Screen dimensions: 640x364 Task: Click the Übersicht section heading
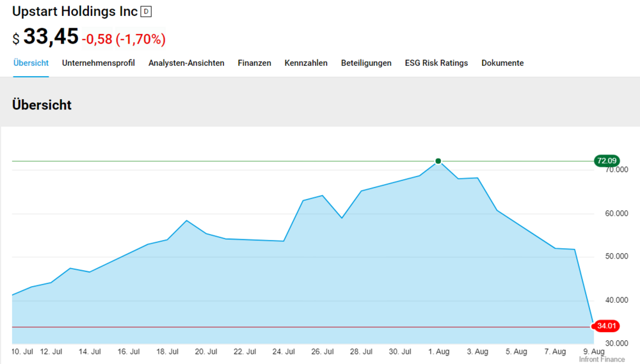pos(42,105)
